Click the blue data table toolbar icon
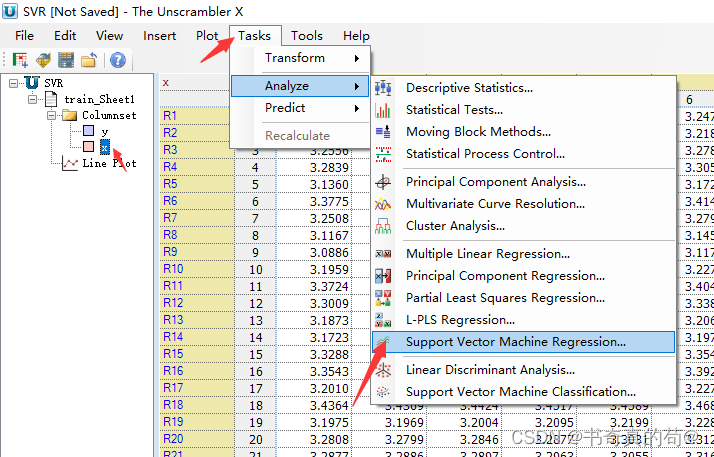The height and width of the screenshot is (457, 714). click(66, 60)
